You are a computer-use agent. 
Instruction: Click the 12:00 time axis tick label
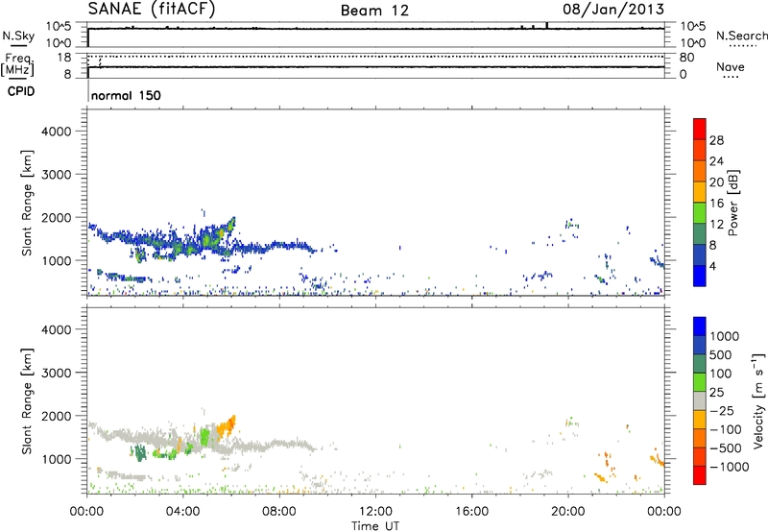click(375, 512)
